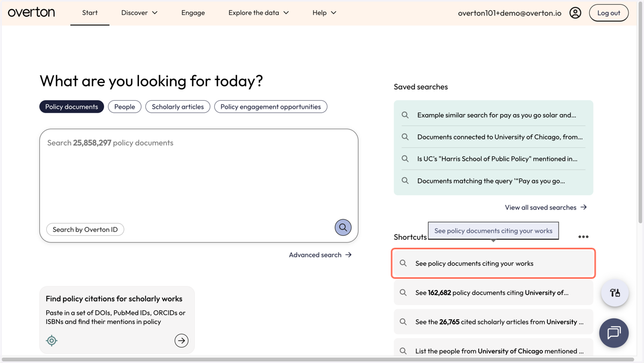Click the Log out button
The image size is (644, 363).
609,13
